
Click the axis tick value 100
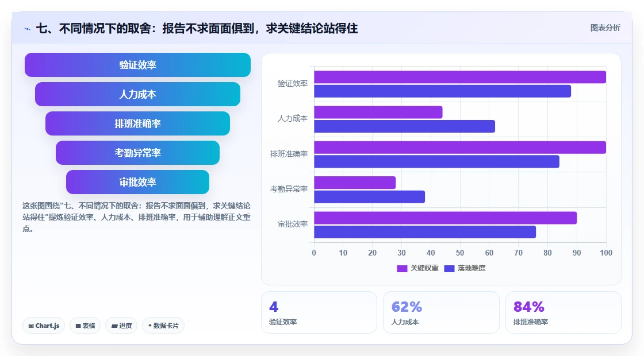pos(606,253)
